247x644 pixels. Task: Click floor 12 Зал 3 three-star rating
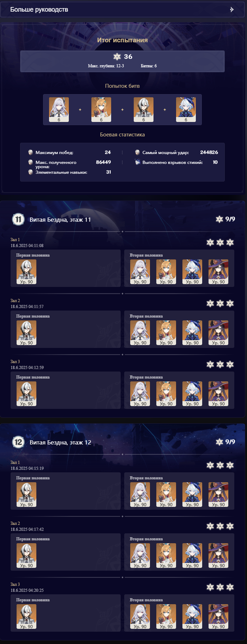(x=220, y=587)
